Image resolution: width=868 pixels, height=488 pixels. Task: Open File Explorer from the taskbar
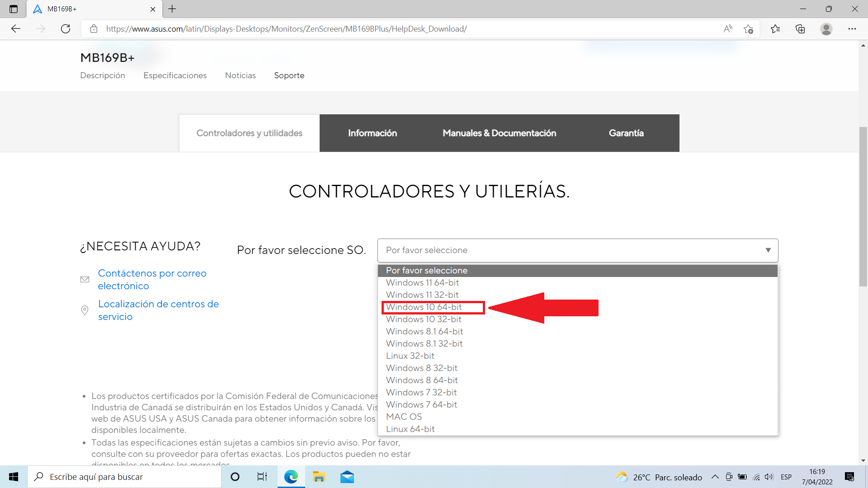[x=319, y=477]
